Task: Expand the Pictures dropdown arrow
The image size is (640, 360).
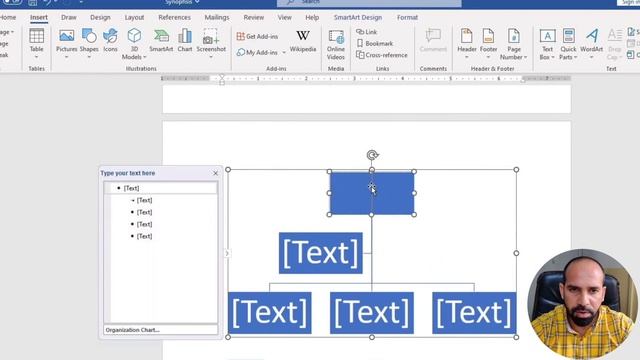Action: click(66, 57)
